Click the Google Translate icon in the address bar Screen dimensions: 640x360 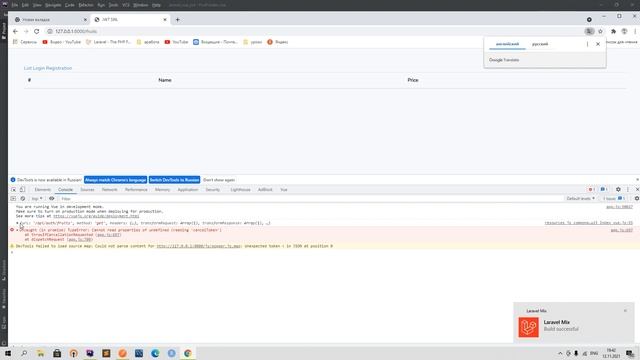[x=589, y=31]
